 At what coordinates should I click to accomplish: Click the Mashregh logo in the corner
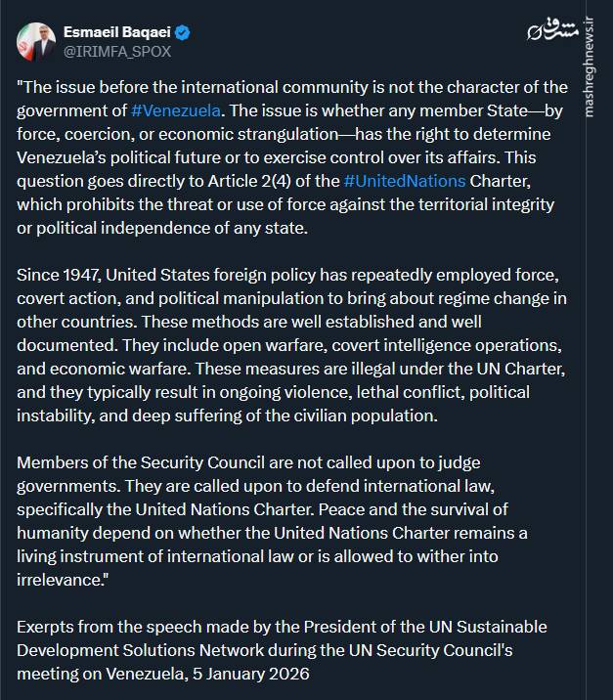[x=545, y=29]
